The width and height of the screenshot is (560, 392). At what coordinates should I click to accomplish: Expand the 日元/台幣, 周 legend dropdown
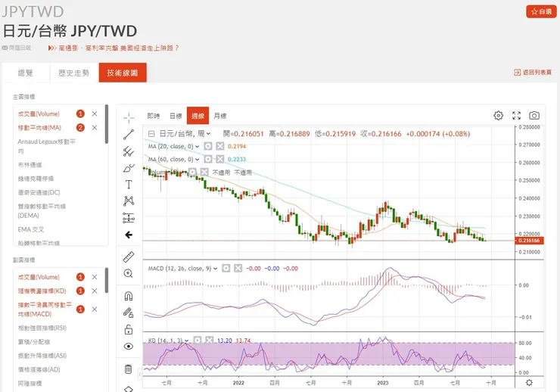pos(208,134)
